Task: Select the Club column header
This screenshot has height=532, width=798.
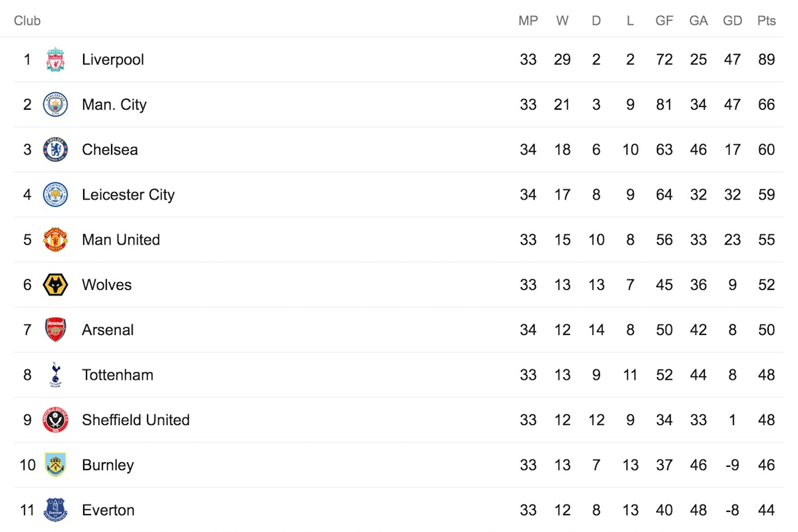Action: [27, 21]
